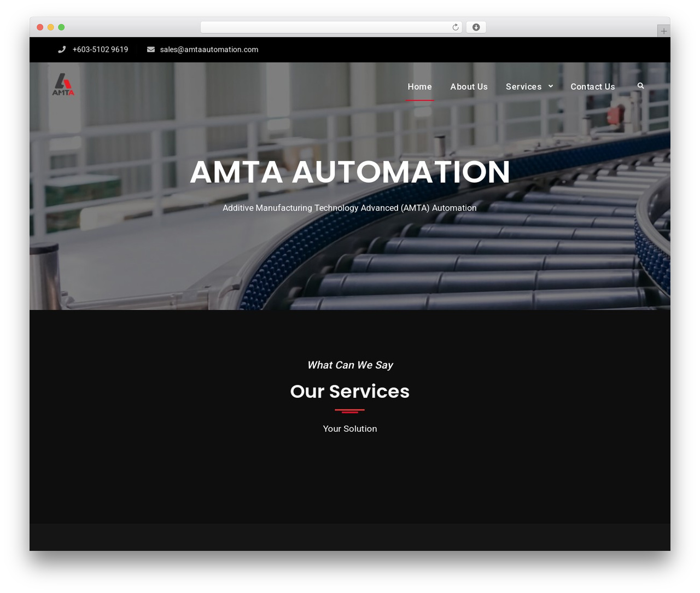Open the Contact Us page

593,86
